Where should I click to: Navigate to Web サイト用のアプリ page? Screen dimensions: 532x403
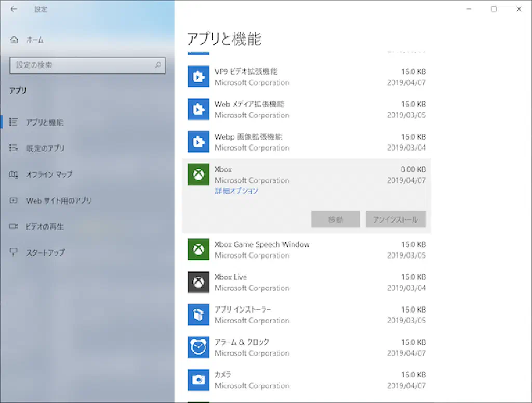coord(58,200)
